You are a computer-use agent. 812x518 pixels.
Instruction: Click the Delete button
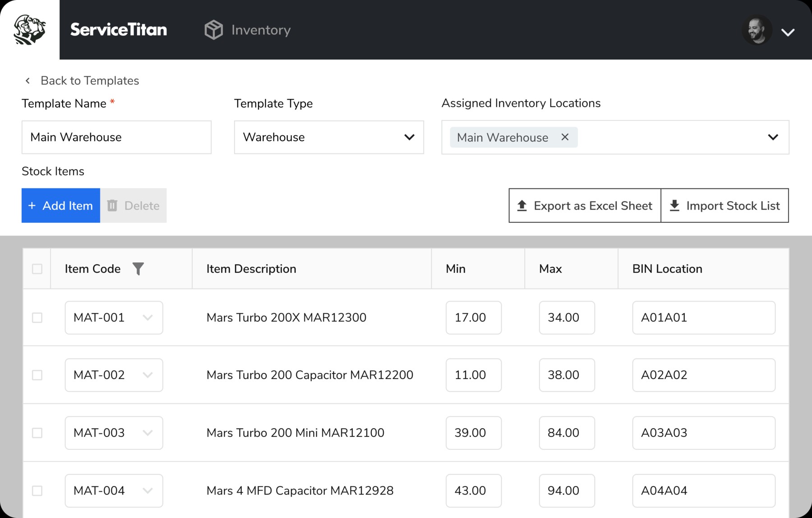click(x=134, y=206)
